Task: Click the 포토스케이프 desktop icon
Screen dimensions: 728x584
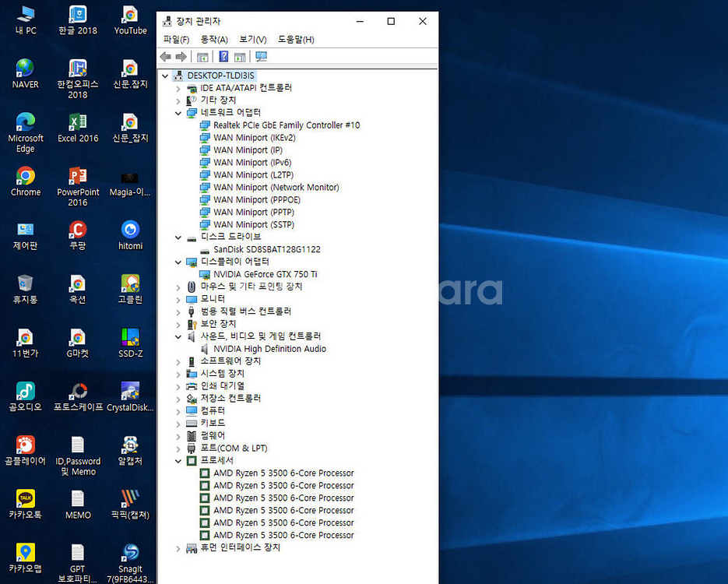Action: coord(78,397)
